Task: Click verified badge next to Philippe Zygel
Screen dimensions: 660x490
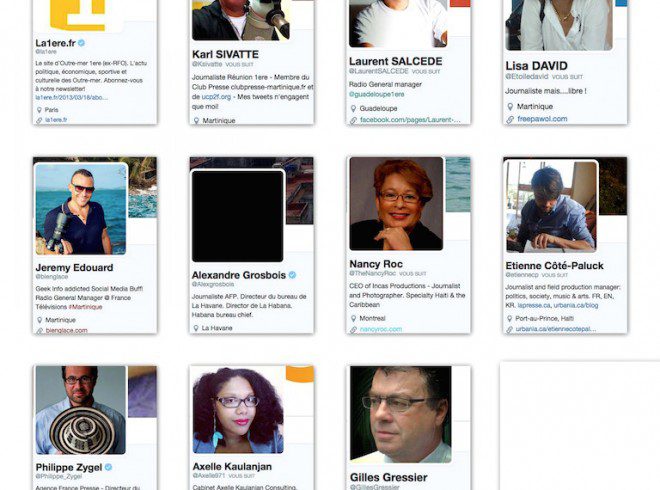Action: pyautogui.click(x=108, y=467)
